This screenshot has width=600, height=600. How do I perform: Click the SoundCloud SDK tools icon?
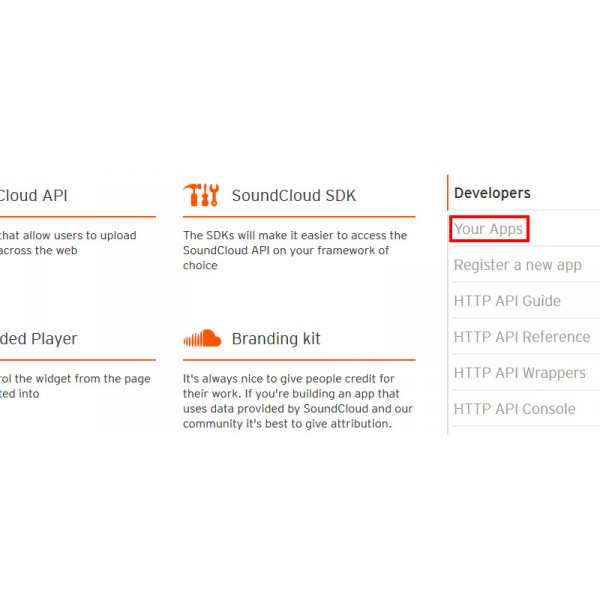point(201,195)
